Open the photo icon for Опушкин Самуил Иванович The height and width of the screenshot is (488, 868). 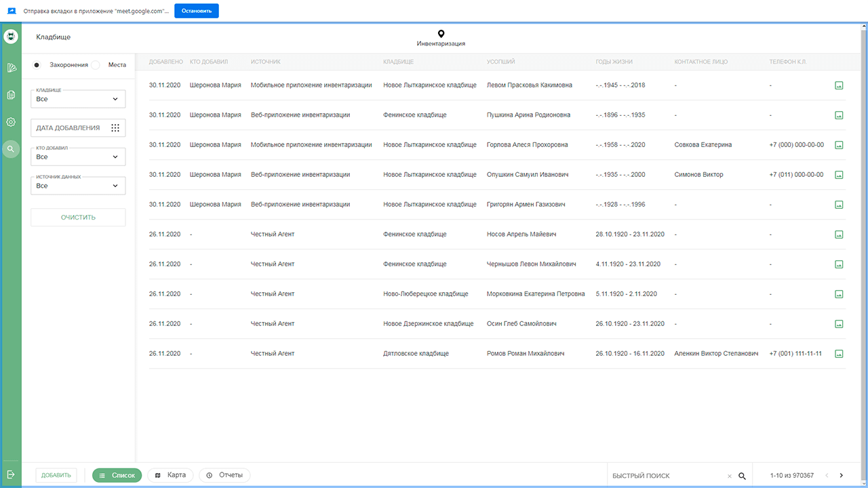point(839,175)
